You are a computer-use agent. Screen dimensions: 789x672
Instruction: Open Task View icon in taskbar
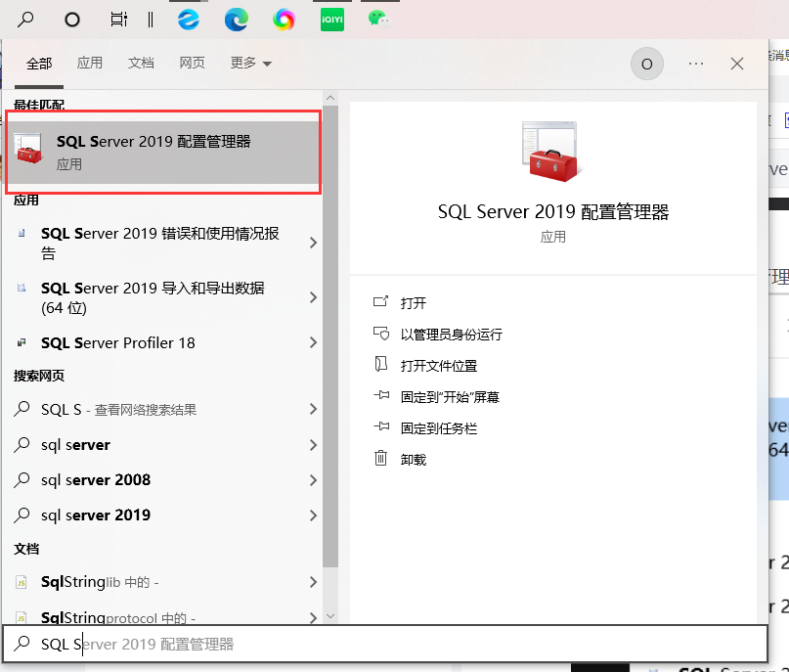[x=118, y=20]
